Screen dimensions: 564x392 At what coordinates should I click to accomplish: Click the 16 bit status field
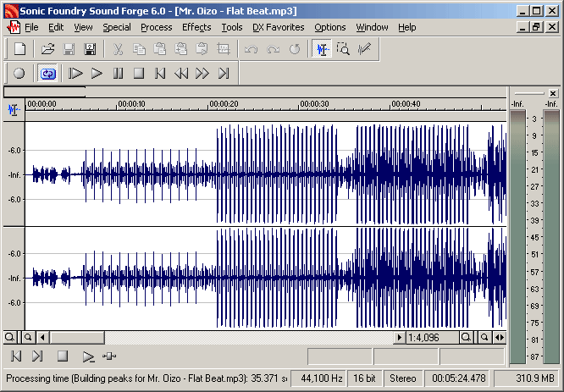pos(364,378)
